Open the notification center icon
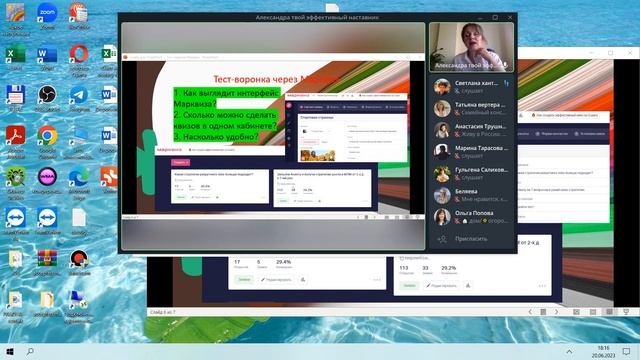Viewport: 640px width, 360px height. [x=627, y=351]
